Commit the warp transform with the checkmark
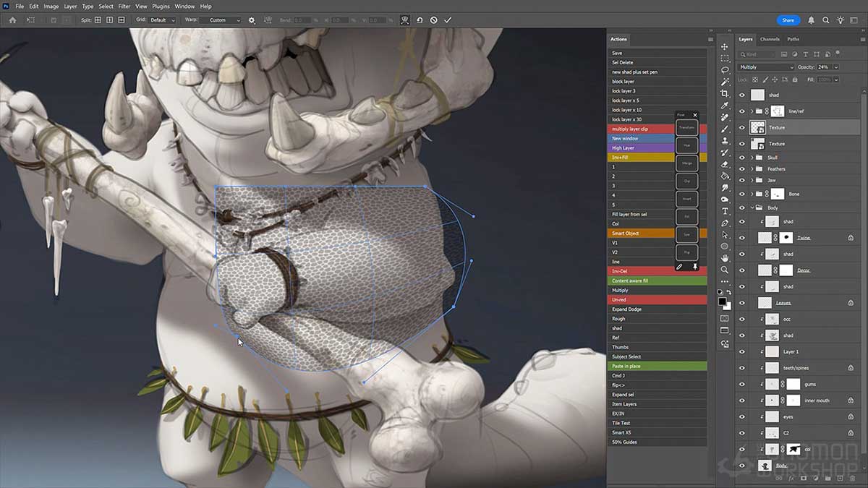The height and width of the screenshot is (488, 868). click(x=447, y=20)
